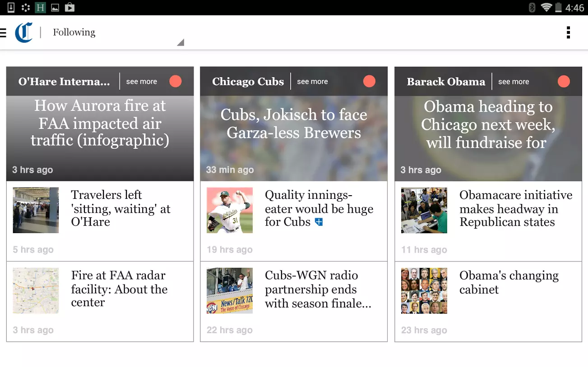Screen dimensions: 588x367
Task: Open Obama's changing cabinet article
Action: [509, 282]
